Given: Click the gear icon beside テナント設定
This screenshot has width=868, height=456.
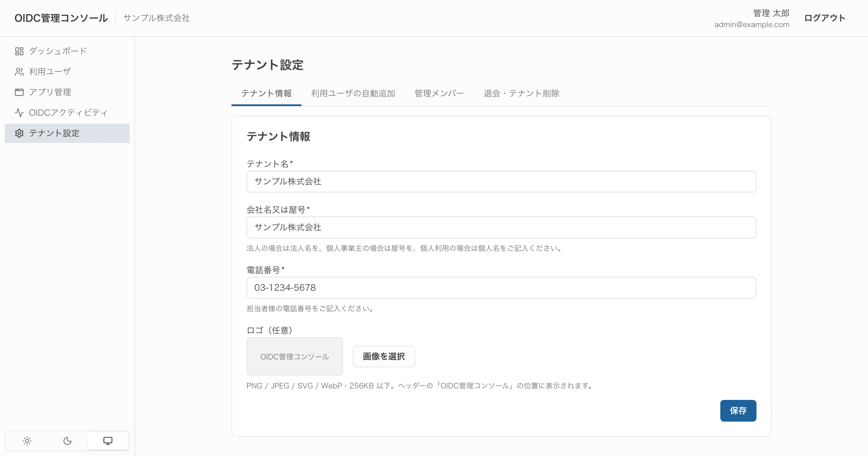Looking at the screenshot, I should [19, 133].
